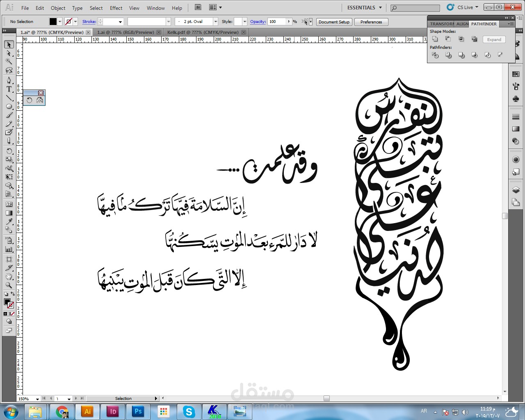Open the fill color dropdown in control bar
The height and width of the screenshot is (420, 525).
click(60, 22)
